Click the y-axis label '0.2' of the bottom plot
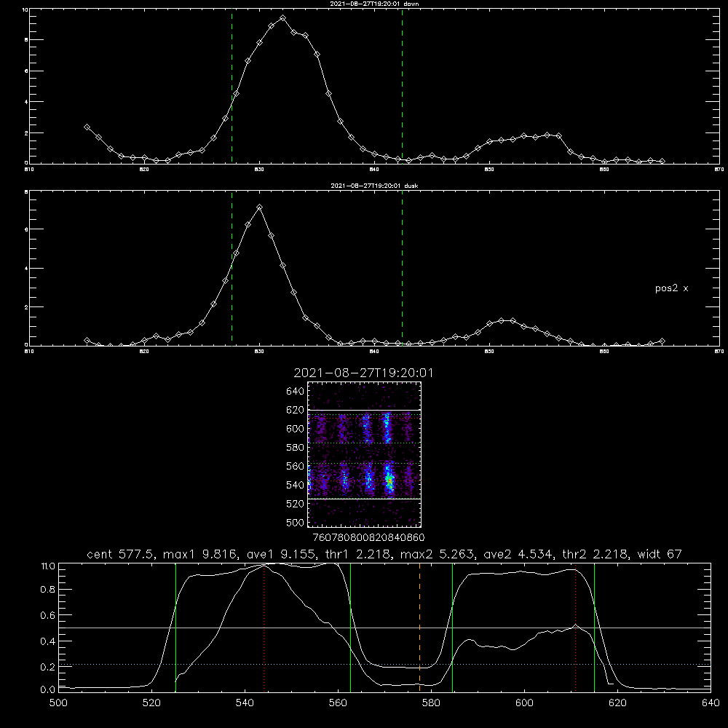 point(48,667)
